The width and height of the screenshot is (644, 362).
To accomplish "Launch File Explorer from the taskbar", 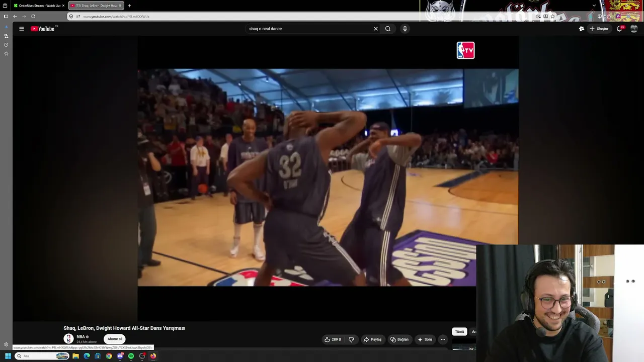I will (x=75, y=356).
